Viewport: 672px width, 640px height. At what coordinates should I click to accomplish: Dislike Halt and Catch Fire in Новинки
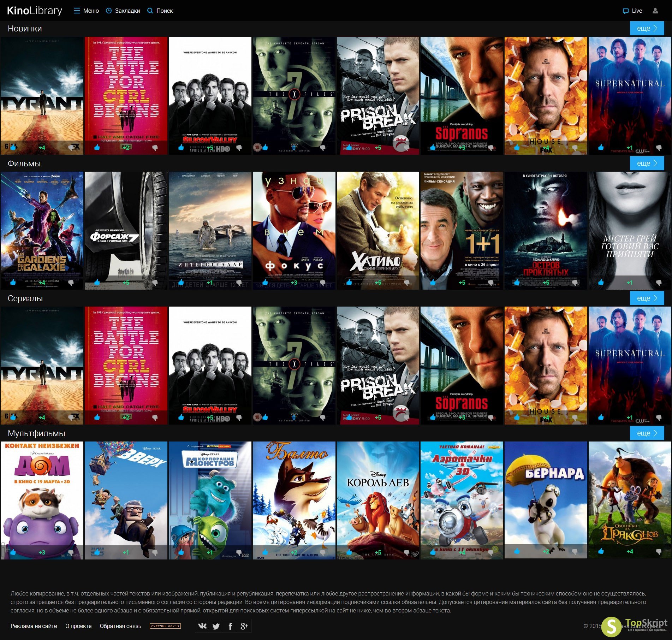[155, 148]
